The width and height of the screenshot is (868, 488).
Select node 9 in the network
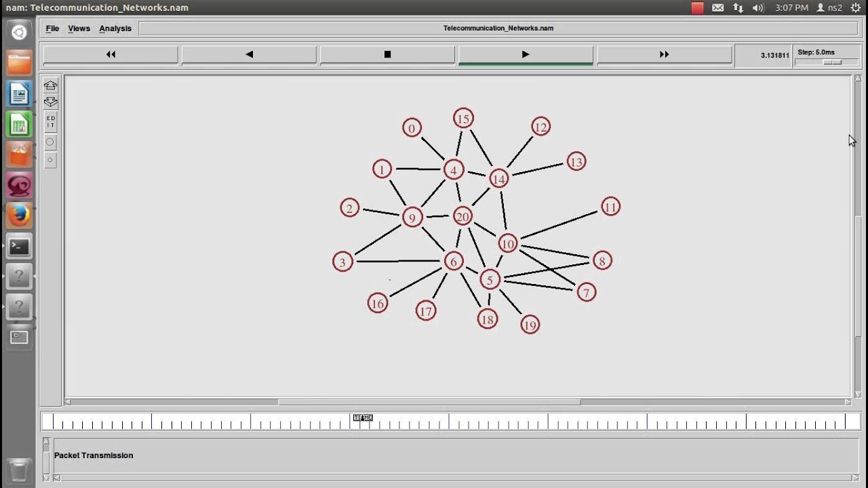click(412, 218)
